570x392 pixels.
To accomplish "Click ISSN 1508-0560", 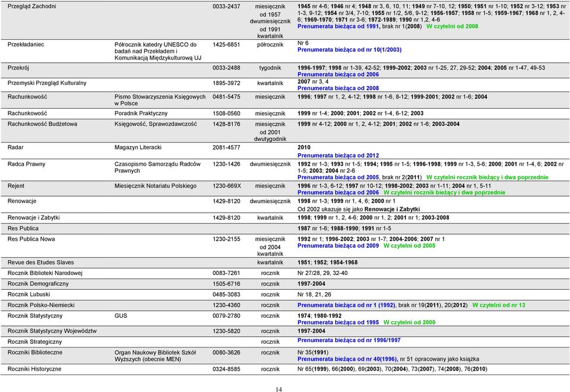I will (226, 113).
